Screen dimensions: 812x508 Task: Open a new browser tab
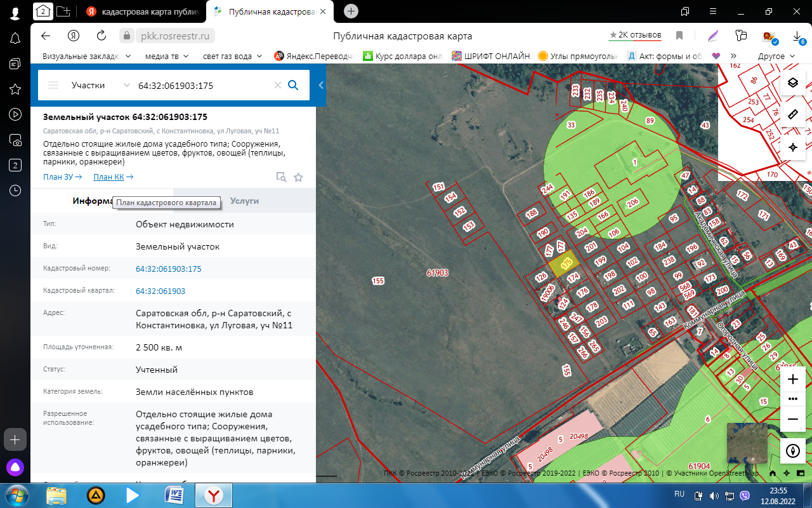tap(351, 11)
